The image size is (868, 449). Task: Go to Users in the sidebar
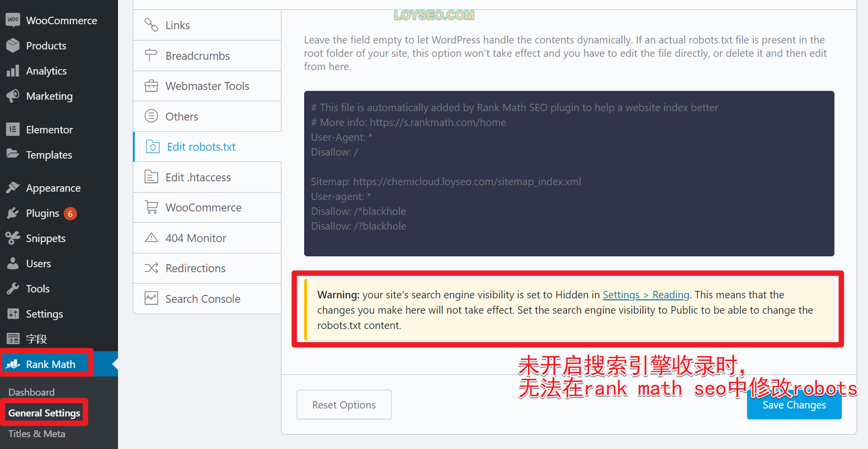[x=59, y=263]
